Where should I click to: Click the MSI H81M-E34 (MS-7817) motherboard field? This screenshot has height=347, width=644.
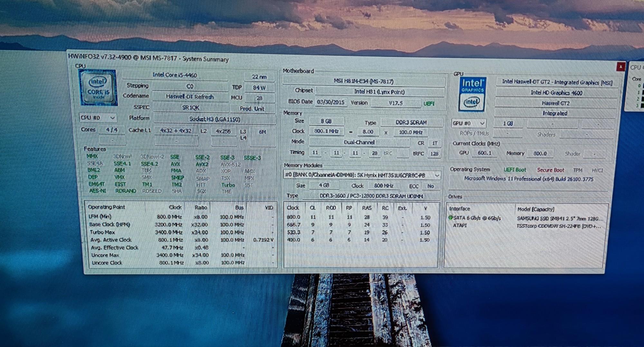click(364, 81)
